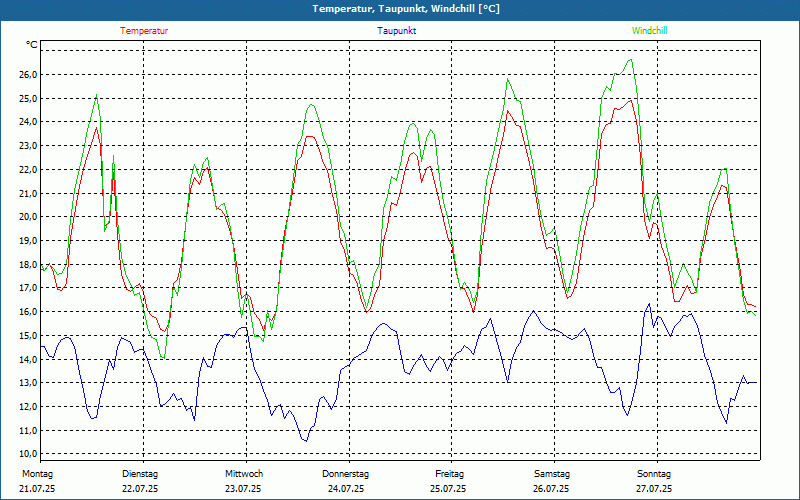Click the 26,0 y-axis value
The width and height of the screenshot is (800, 500).
[x=29, y=74]
